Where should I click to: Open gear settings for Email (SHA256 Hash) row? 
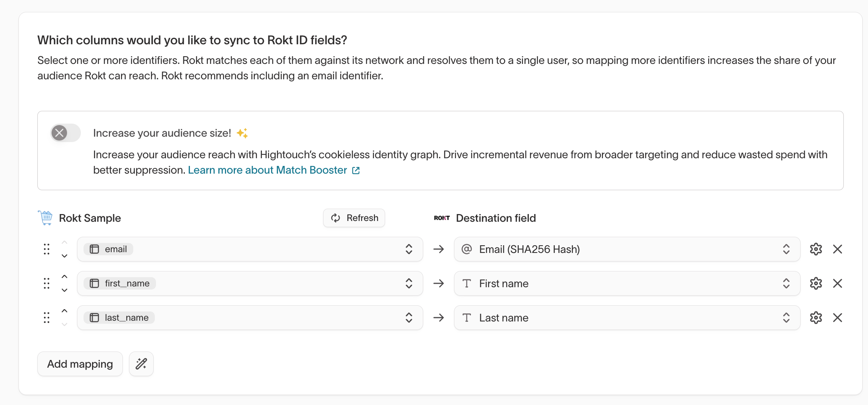(816, 249)
